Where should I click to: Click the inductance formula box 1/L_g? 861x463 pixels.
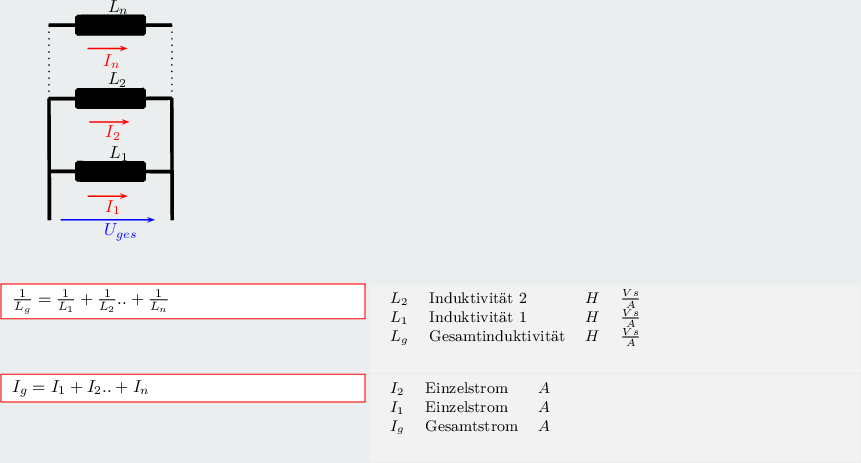point(183,301)
